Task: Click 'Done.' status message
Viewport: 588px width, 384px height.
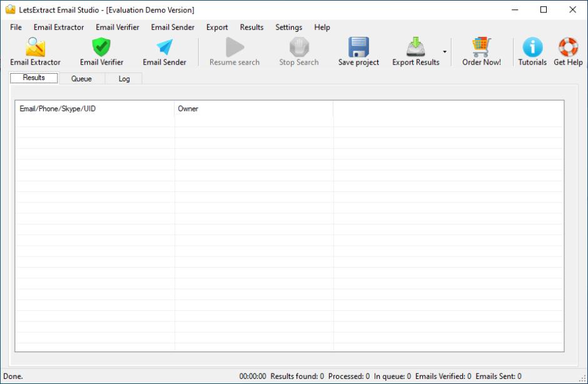Action: (13, 376)
